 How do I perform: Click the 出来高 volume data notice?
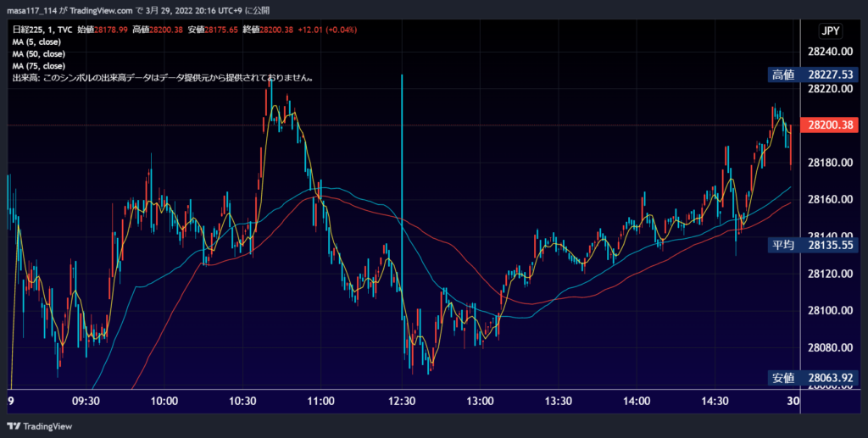pos(164,79)
